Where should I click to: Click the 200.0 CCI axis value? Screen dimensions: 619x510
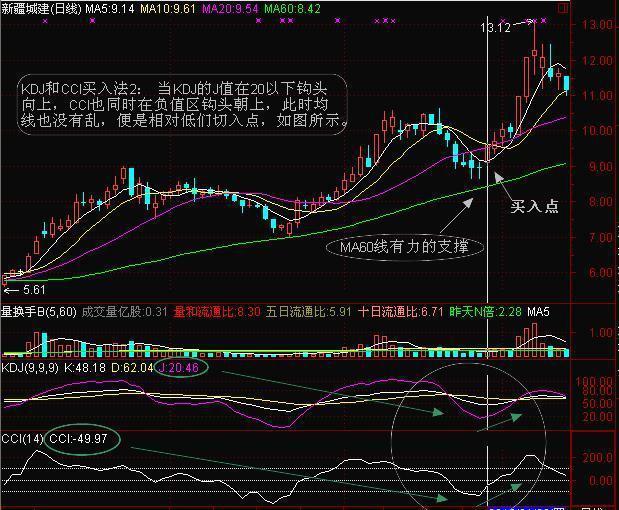597,458
